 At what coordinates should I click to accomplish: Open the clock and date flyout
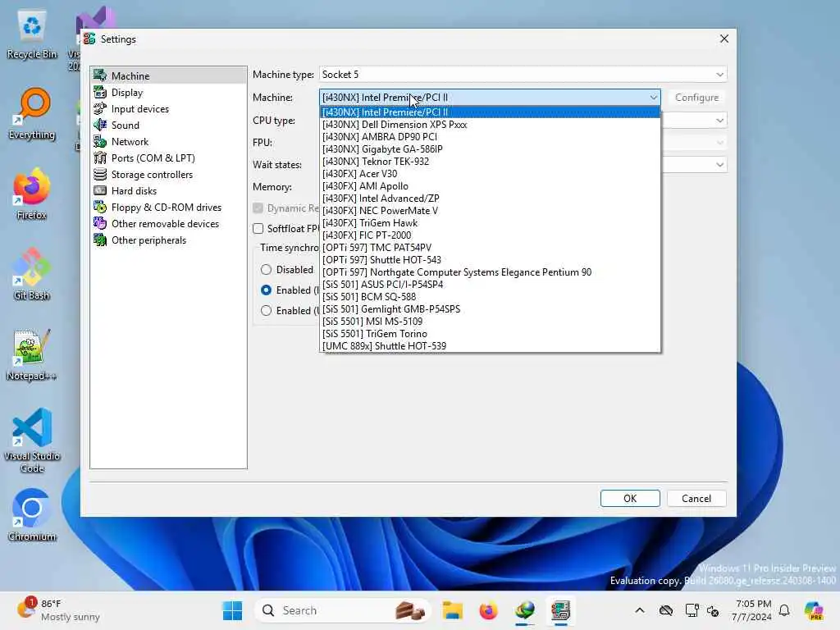pyautogui.click(x=752, y=610)
